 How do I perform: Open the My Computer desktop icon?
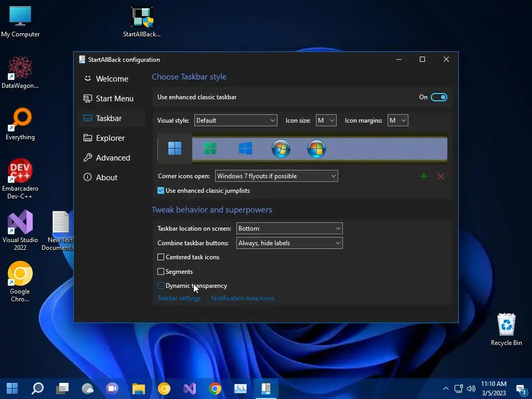[x=20, y=21]
